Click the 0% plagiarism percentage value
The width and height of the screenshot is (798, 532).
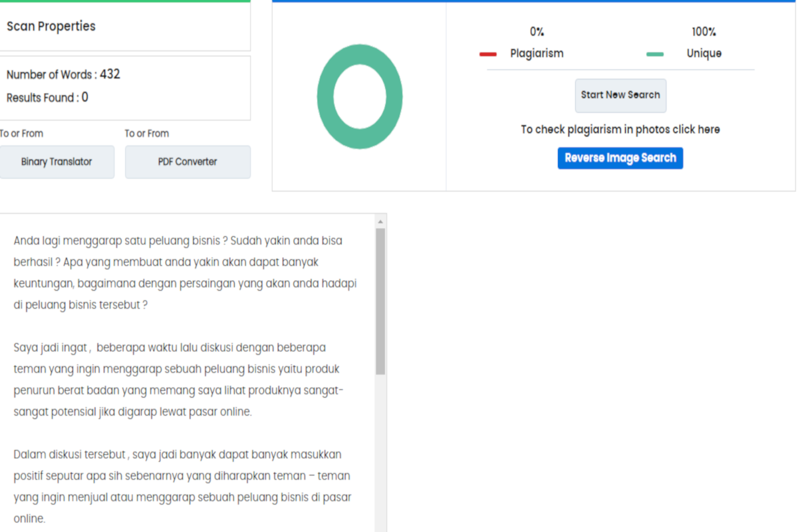537,32
